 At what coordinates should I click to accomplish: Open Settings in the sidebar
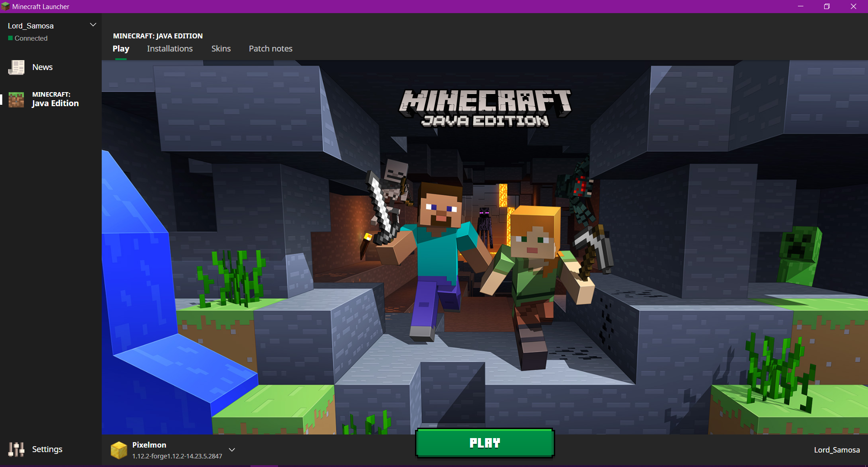pyautogui.click(x=47, y=449)
